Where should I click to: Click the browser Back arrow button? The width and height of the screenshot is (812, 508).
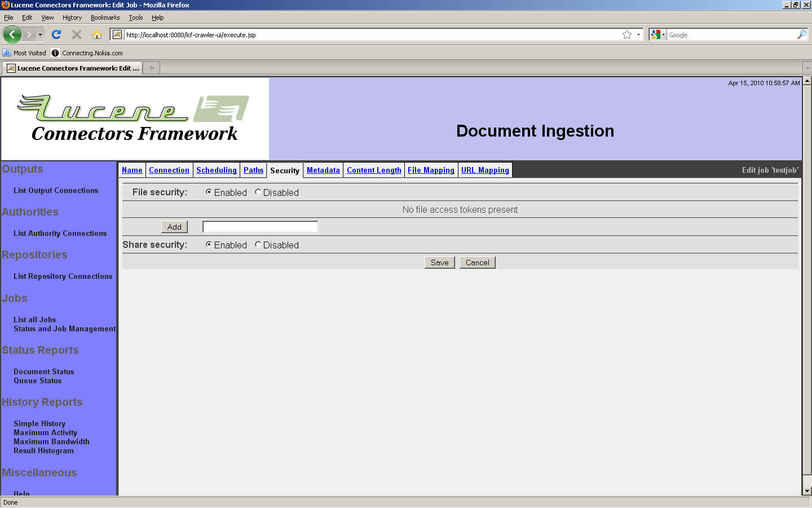coord(12,34)
